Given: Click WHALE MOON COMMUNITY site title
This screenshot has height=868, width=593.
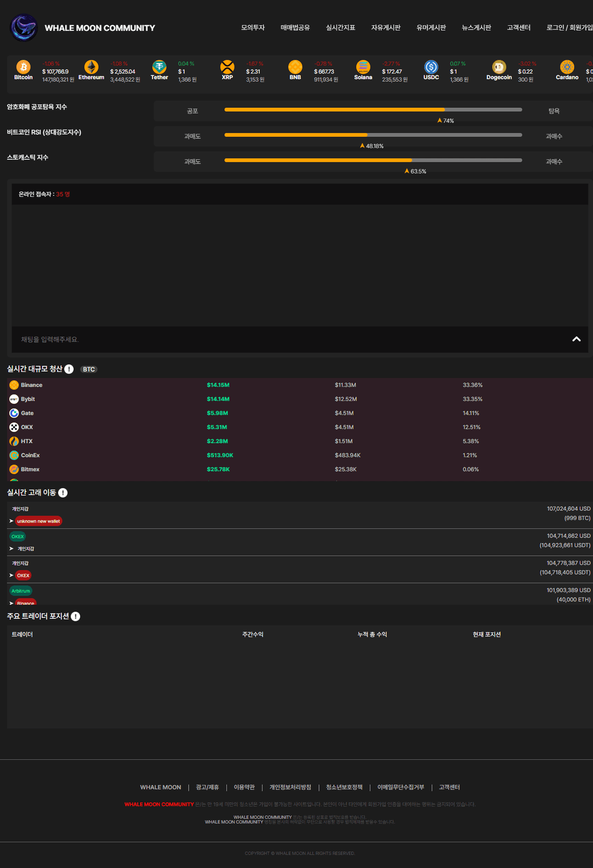Looking at the screenshot, I should (100, 28).
